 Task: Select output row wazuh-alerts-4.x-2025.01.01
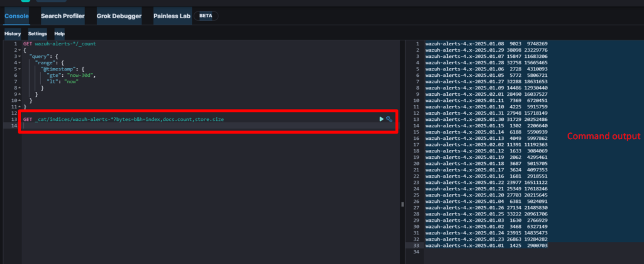[x=486, y=246]
